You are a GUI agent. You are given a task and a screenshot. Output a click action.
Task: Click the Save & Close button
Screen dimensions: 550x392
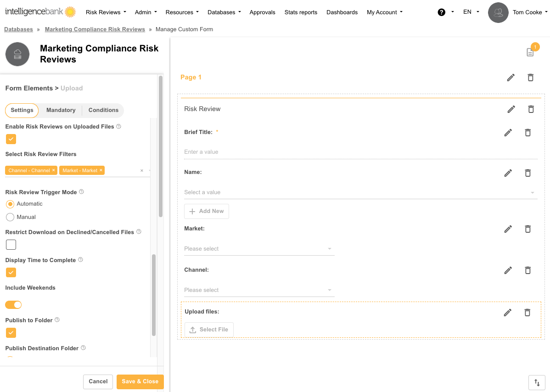point(140,381)
